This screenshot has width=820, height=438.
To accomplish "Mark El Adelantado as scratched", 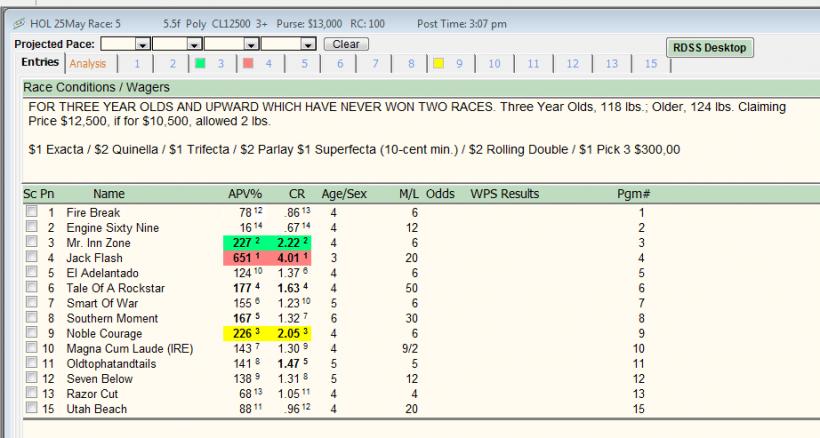I will click(32, 272).
